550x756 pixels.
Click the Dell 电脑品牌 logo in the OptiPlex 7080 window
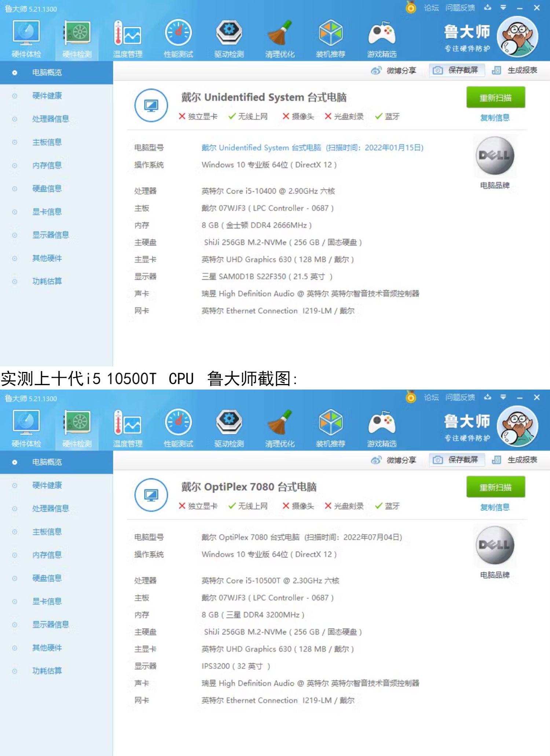(x=495, y=545)
